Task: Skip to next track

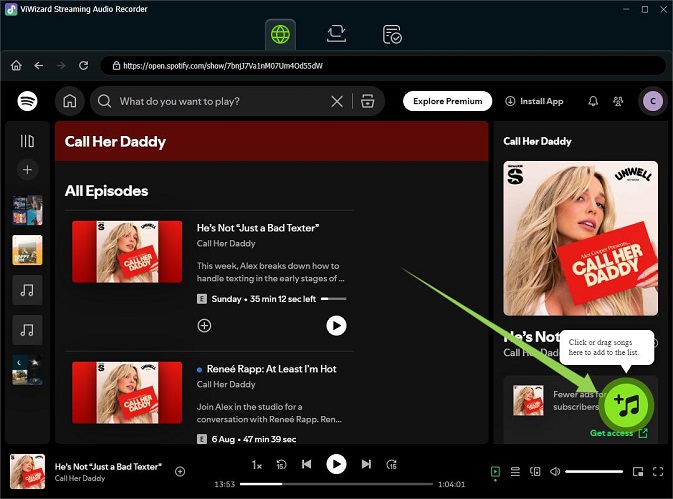Action: [x=366, y=464]
